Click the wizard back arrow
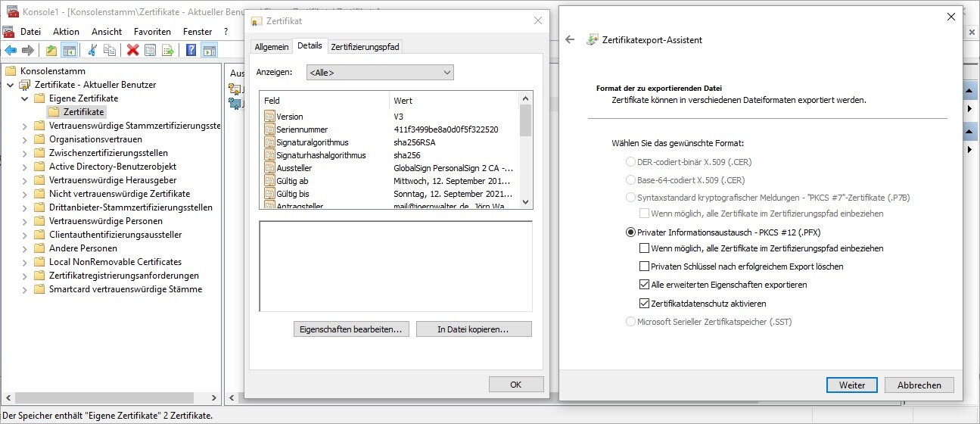Viewport: 980px width, 424px height. tap(571, 40)
